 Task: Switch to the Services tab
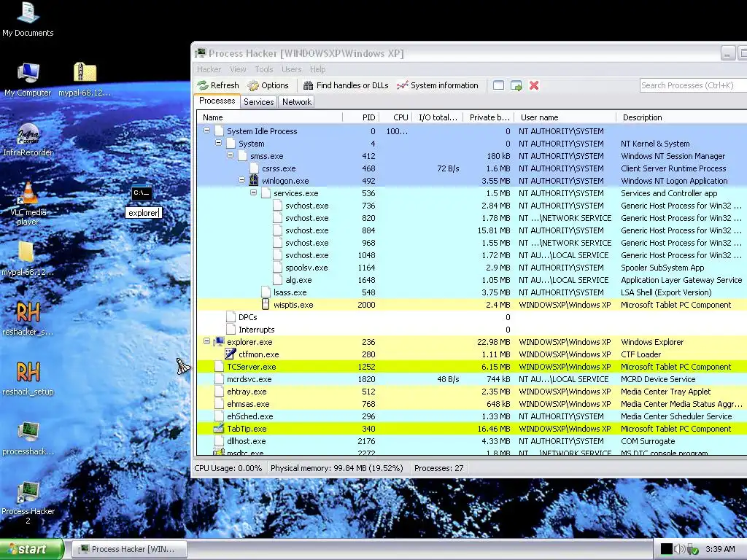click(259, 102)
